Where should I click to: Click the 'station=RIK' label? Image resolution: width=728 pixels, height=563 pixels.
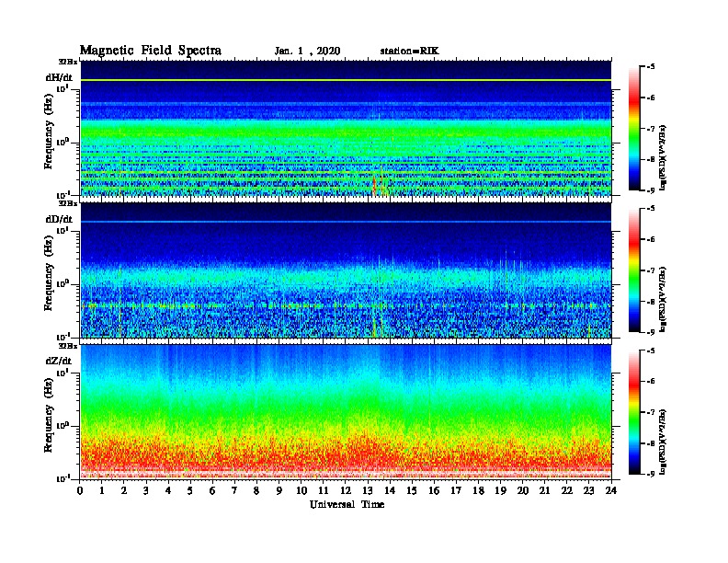[x=409, y=52]
